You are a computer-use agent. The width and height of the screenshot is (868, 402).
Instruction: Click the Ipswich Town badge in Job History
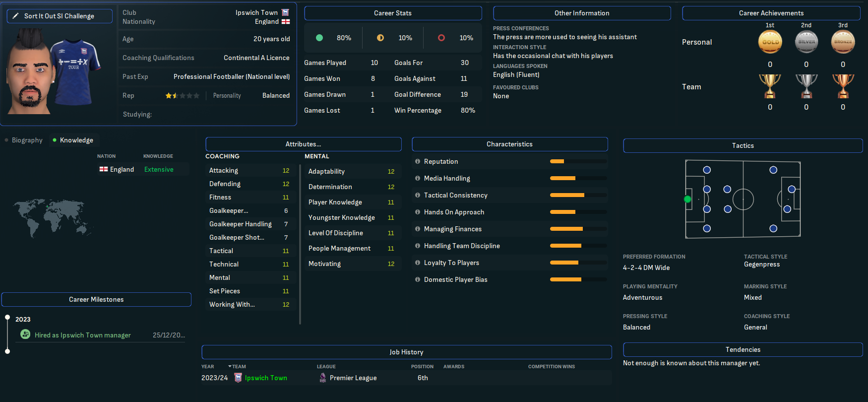pos(238,378)
